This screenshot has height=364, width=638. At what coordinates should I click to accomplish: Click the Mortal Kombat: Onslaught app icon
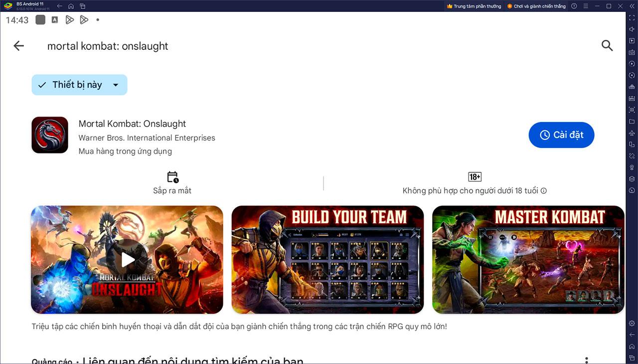(50, 135)
